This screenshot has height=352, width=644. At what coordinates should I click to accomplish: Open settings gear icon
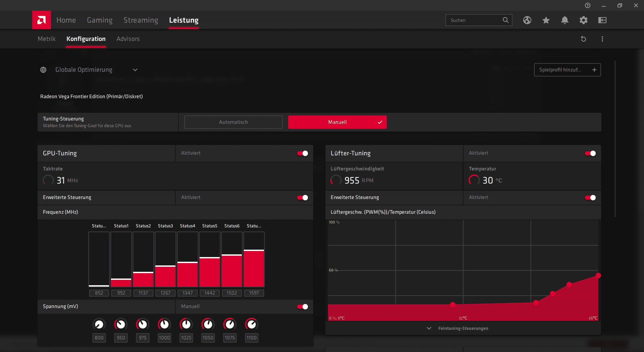click(x=584, y=20)
